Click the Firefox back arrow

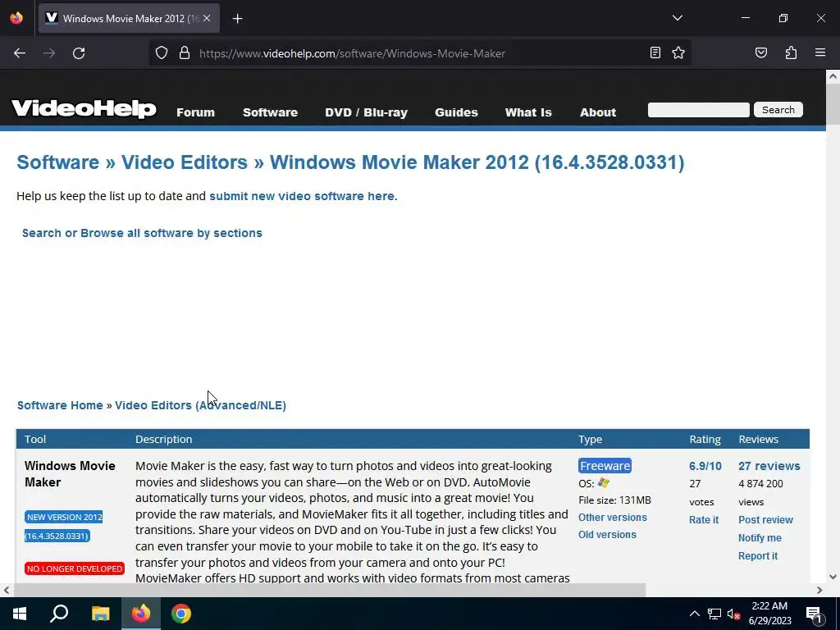[x=20, y=53]
